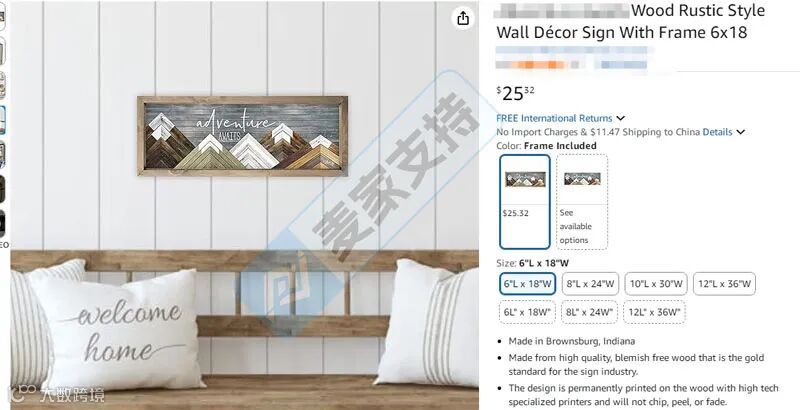
Task: Choose unavailable 6L" x 18W" dashed option
Action: pyautogui.click(x=527, y=312)
